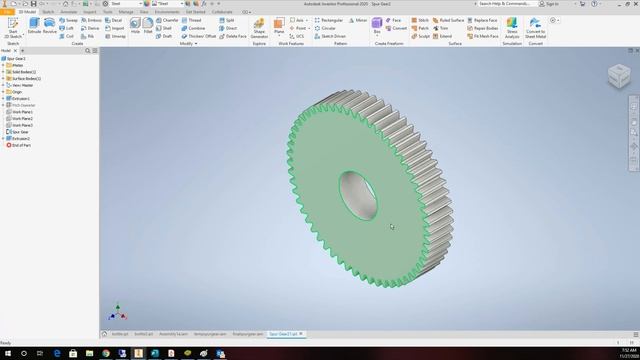640x360 pixels.
Task: Select the Thicken/Offset tool
Action: click(199, 36)
